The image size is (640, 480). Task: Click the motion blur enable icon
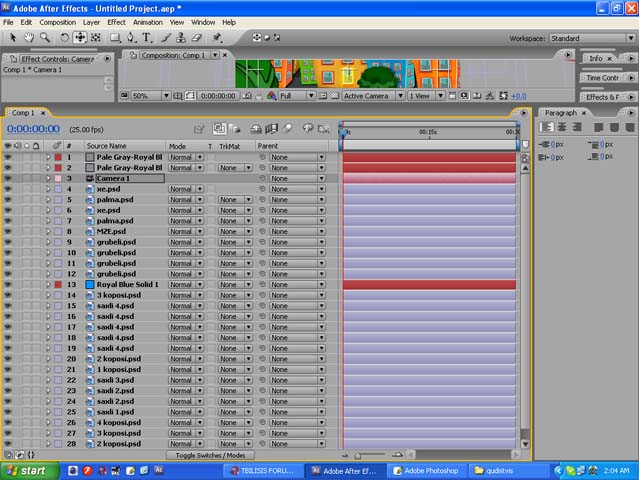pos(287,129)
